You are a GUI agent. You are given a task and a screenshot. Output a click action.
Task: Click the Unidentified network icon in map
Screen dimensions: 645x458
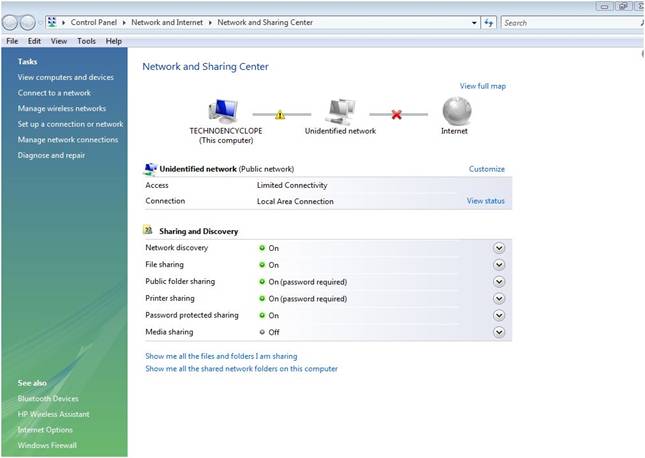pos(340,112)
